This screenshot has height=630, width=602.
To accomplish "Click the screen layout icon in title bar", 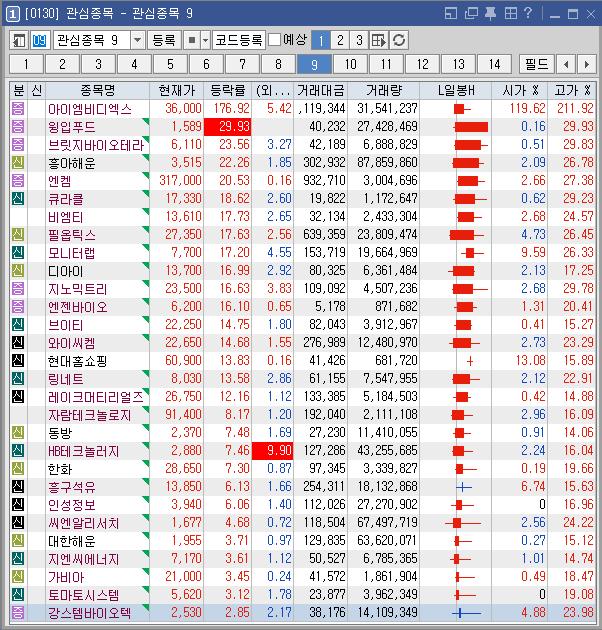I will pyautogui.click(x=451, y=14).
